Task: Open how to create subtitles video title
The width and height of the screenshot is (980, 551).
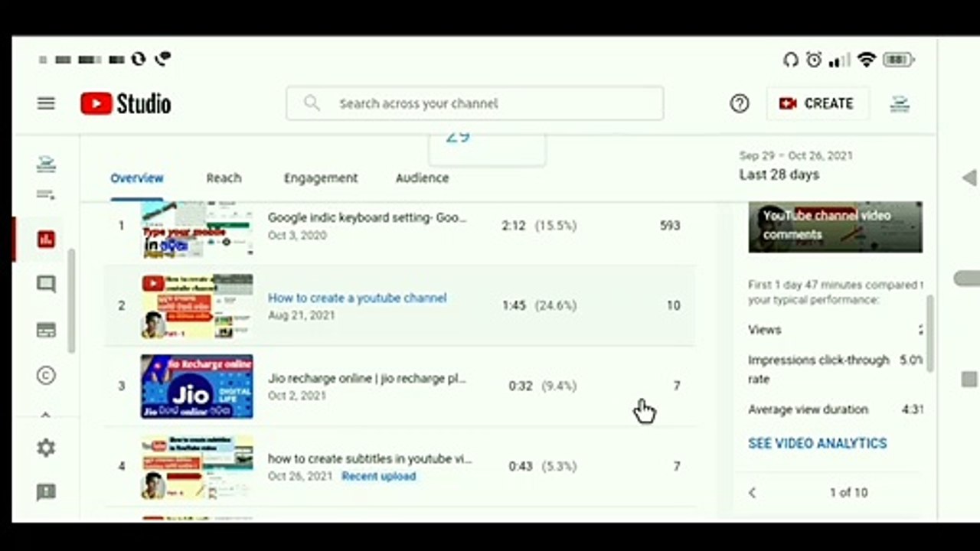Action: [370, 458]
